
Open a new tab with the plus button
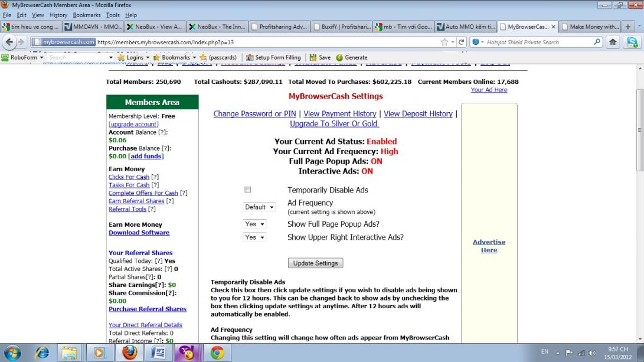(628, 27)
